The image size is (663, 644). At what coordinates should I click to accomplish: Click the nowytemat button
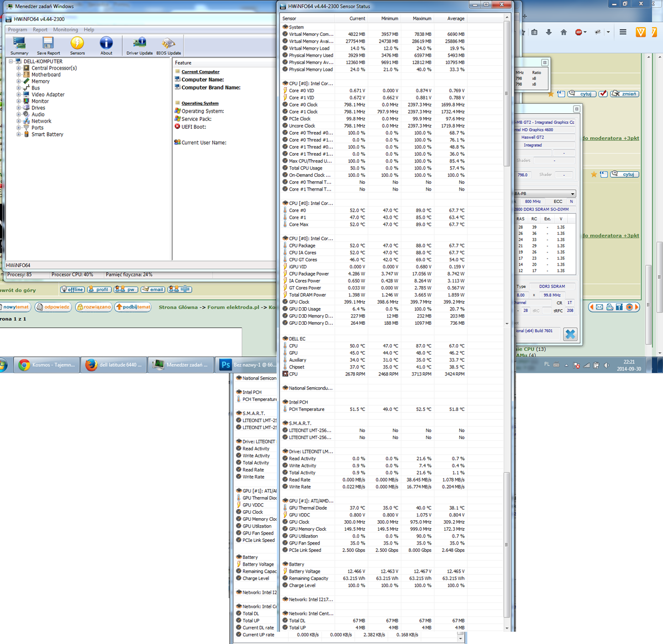15,307
